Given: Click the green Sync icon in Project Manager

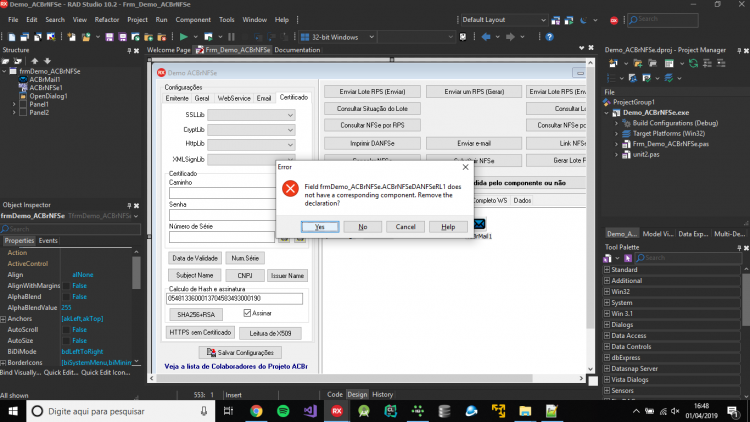Looking at the screenshot, I should click(x=693, y=63).
